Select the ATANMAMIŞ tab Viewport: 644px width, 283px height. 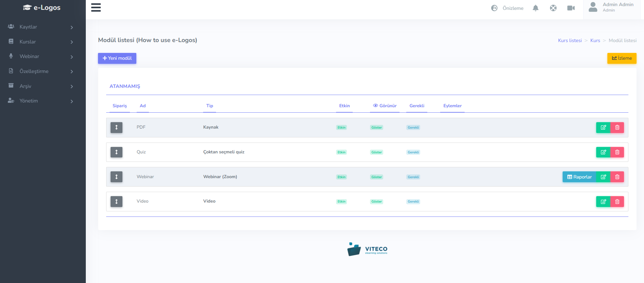(x=125, y=86)
